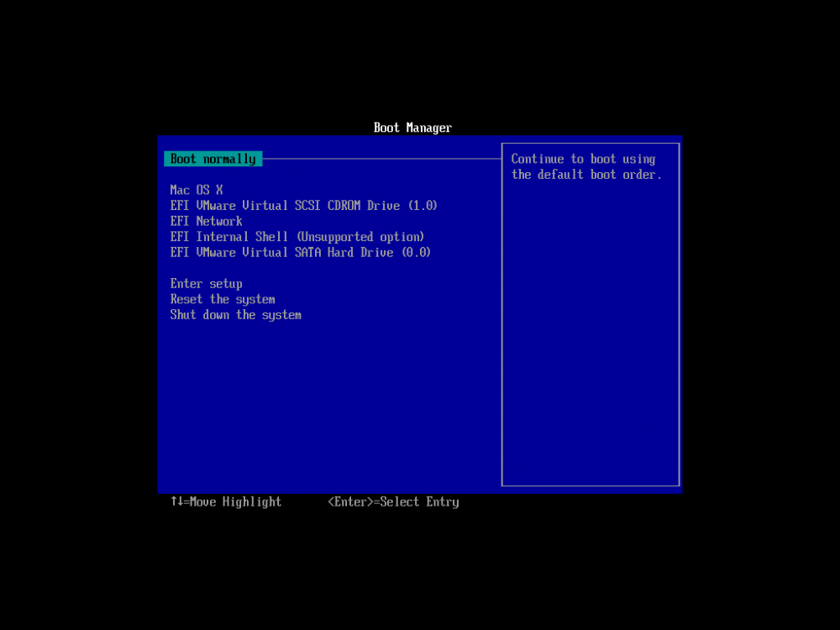Select the highlighted Boot normally entry

click(213, 159)
